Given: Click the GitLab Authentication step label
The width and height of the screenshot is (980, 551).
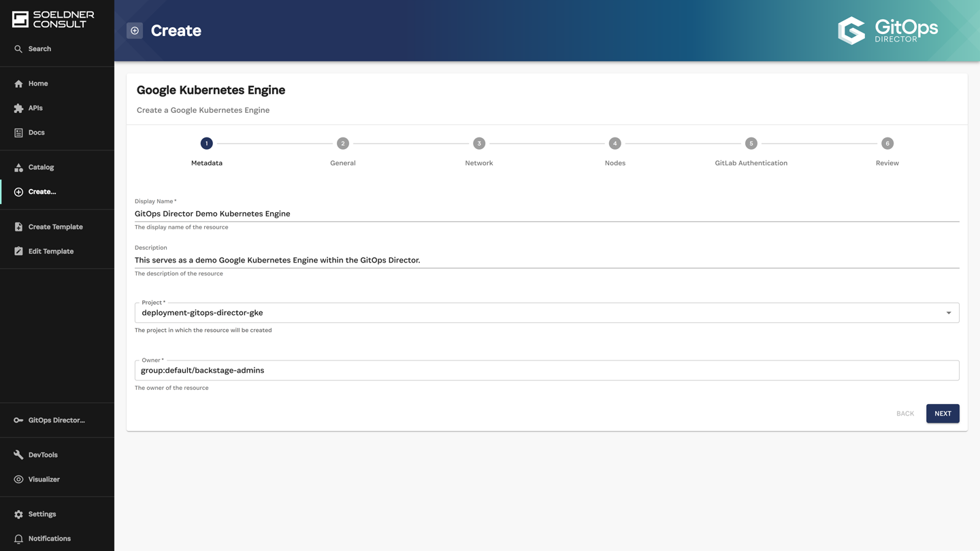Looking at the screenshot, I should click(x=751, y=163).
